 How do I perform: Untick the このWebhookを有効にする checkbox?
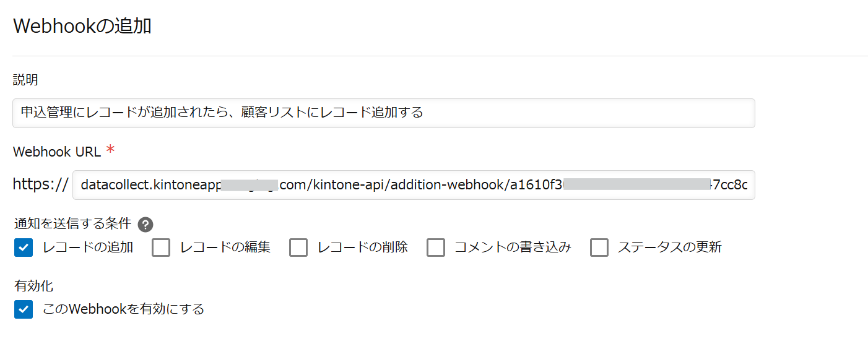click(x=24, y=309)
